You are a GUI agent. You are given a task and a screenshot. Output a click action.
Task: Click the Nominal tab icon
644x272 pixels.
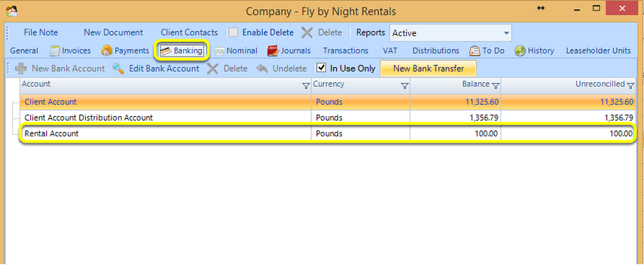click(219, 51)
